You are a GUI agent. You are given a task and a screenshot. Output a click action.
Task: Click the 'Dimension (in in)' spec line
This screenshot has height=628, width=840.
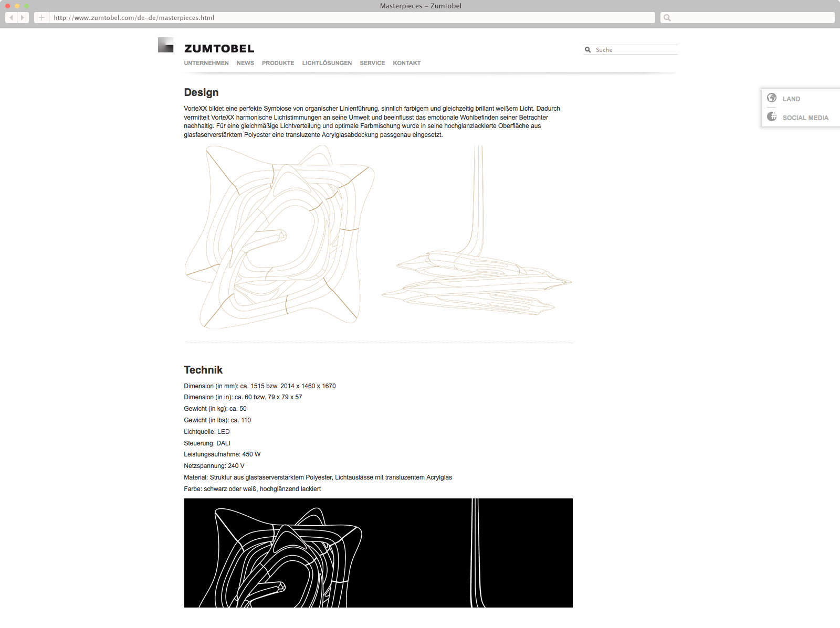(243, 397)
